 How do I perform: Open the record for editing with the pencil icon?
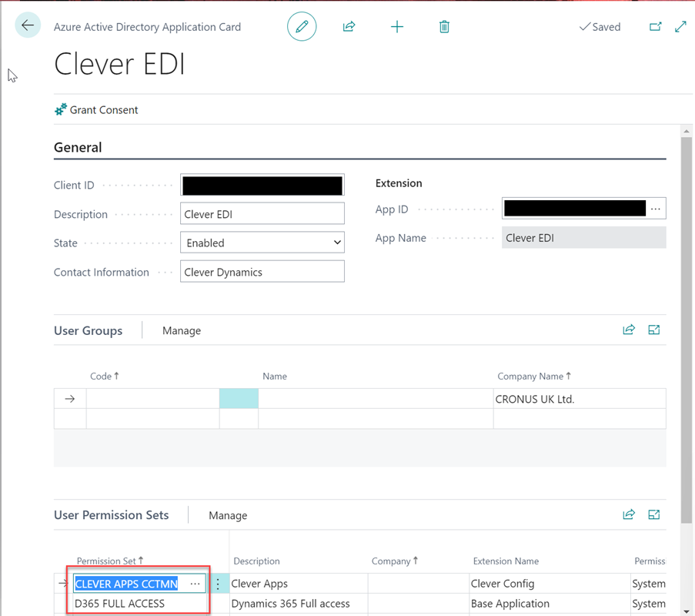(x=301, y=26)
